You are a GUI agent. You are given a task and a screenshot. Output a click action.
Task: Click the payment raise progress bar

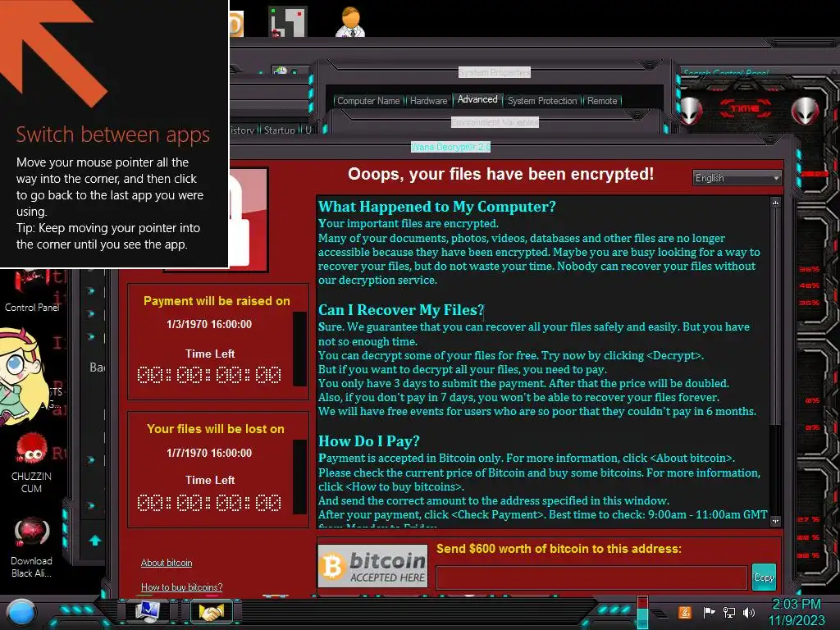(x=299, y=349)
